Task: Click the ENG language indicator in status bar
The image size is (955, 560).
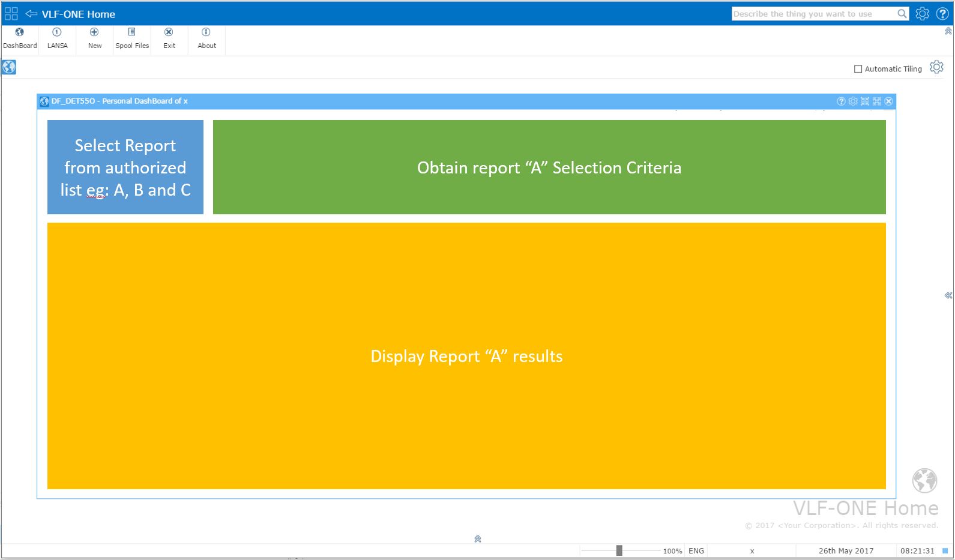Action: point(696,551)
